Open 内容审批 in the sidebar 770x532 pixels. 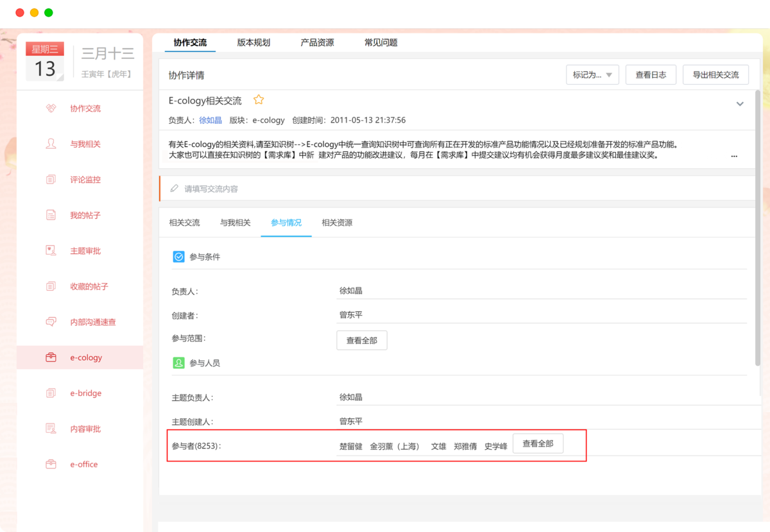[85, 429]
